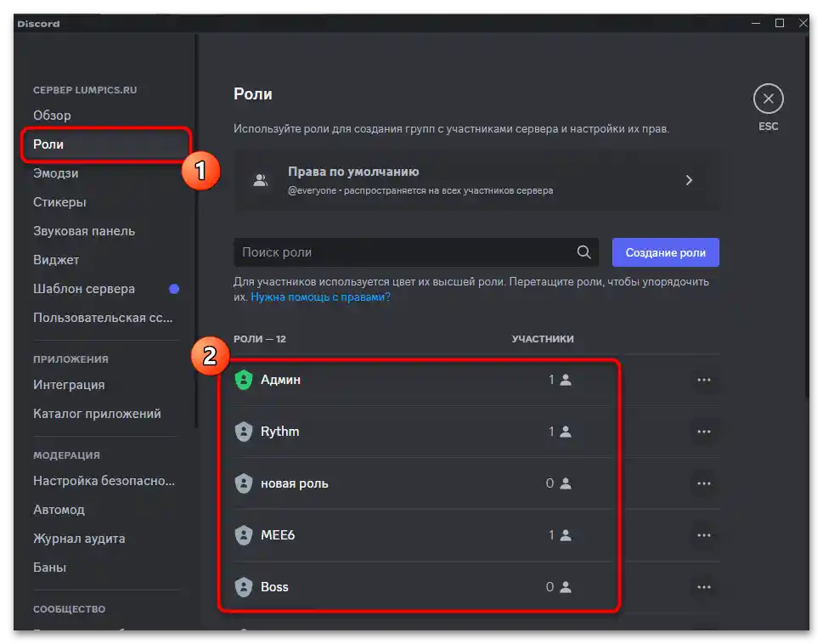Follow the Нужна помощь с правами? link
Viewport: 823px width, 644px height.
click(320, 297)
